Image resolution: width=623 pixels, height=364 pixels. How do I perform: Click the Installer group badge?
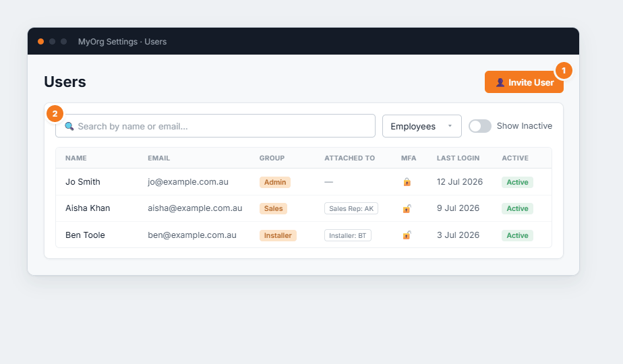click(278, 235)
